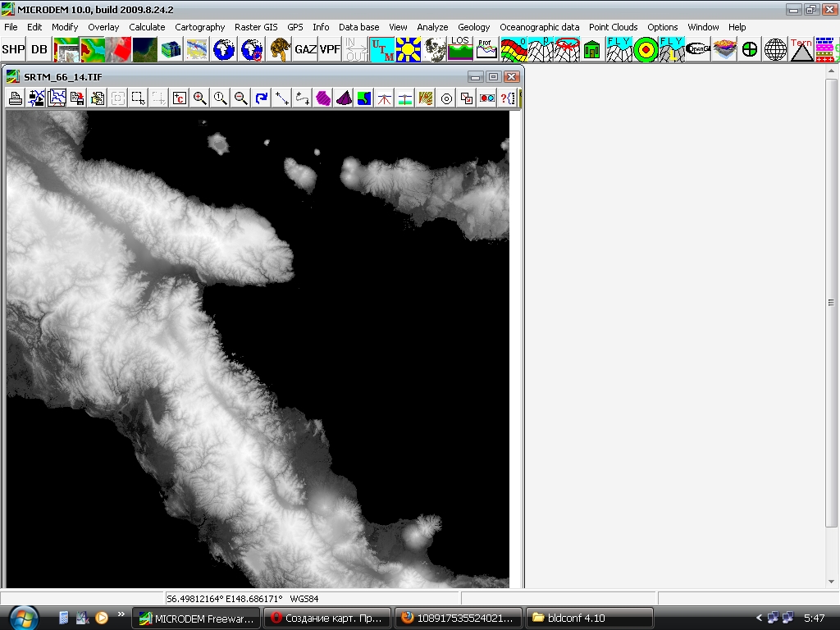
Task: Click the distance measure line tool
Action: pos(282,98)
